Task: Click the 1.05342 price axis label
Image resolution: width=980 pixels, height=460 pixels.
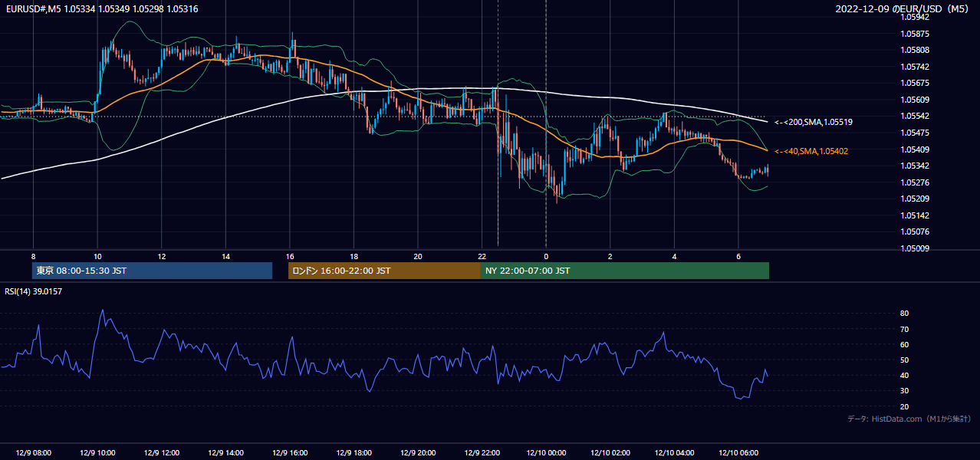Action: (x=916, y=166)
